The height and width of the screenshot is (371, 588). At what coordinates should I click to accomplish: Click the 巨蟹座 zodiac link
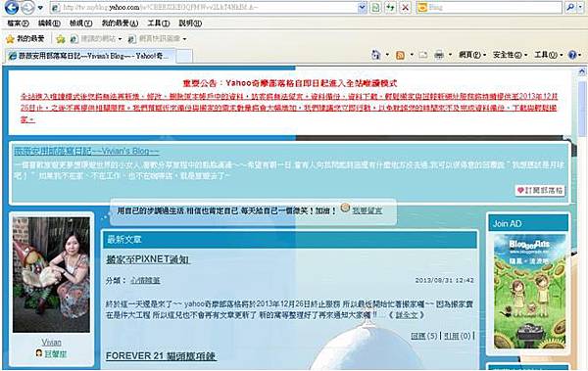[x=56, y=353]
